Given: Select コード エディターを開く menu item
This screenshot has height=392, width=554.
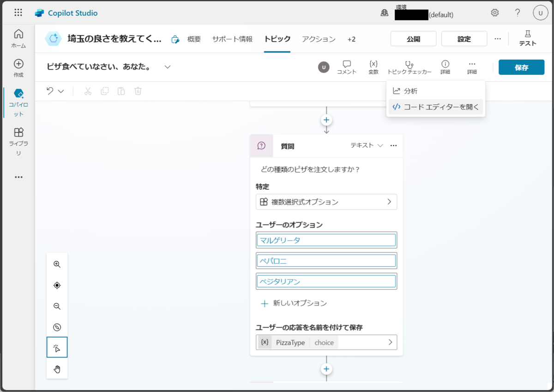Looking at the screenshot, I should 436,107.
